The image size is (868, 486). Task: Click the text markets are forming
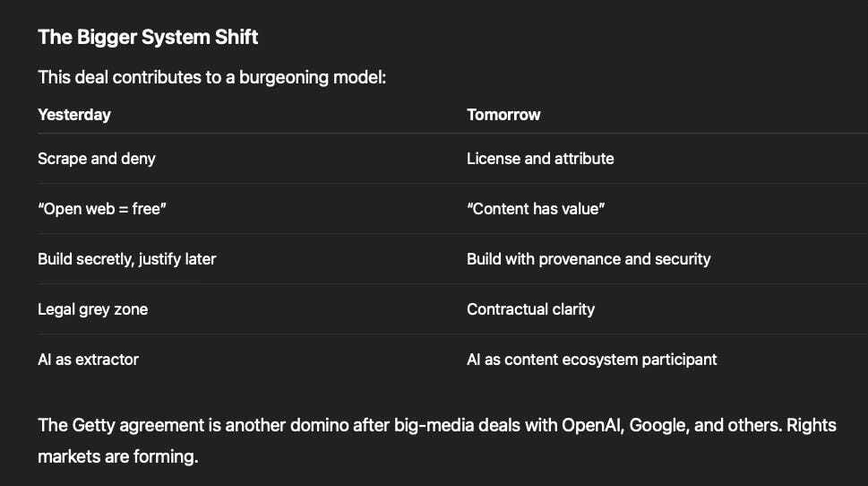118,456
